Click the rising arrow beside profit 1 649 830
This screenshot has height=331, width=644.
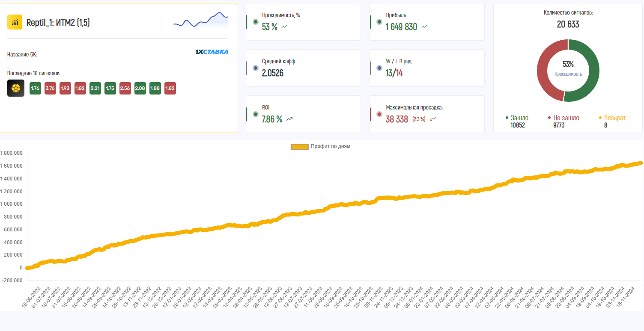424,27
